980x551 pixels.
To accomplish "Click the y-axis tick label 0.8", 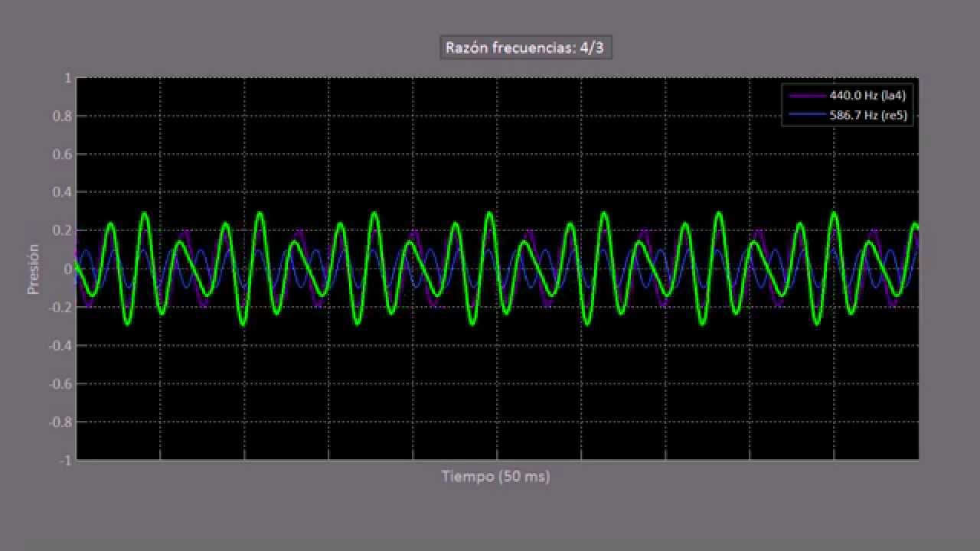I will (64, 116).
